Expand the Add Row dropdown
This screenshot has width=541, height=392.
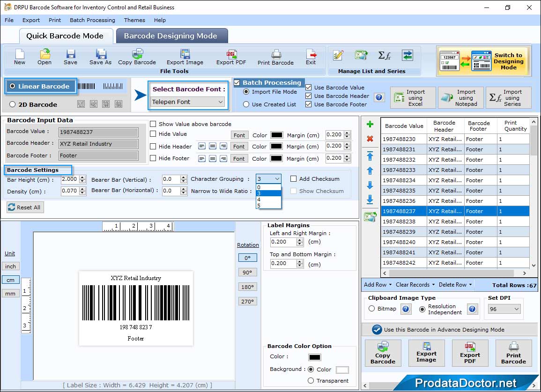pos(390,285)
